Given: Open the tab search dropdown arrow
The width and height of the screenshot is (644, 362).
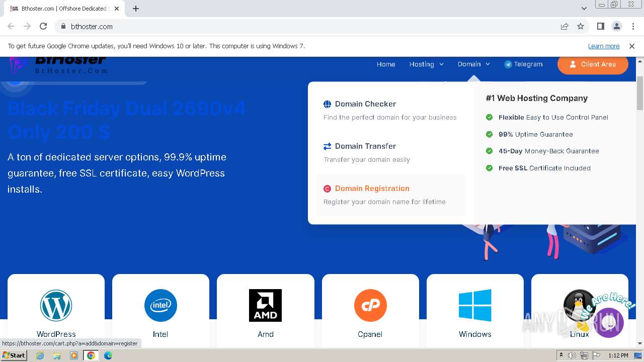Looking at the screenshot, I should tap(584, 9).
